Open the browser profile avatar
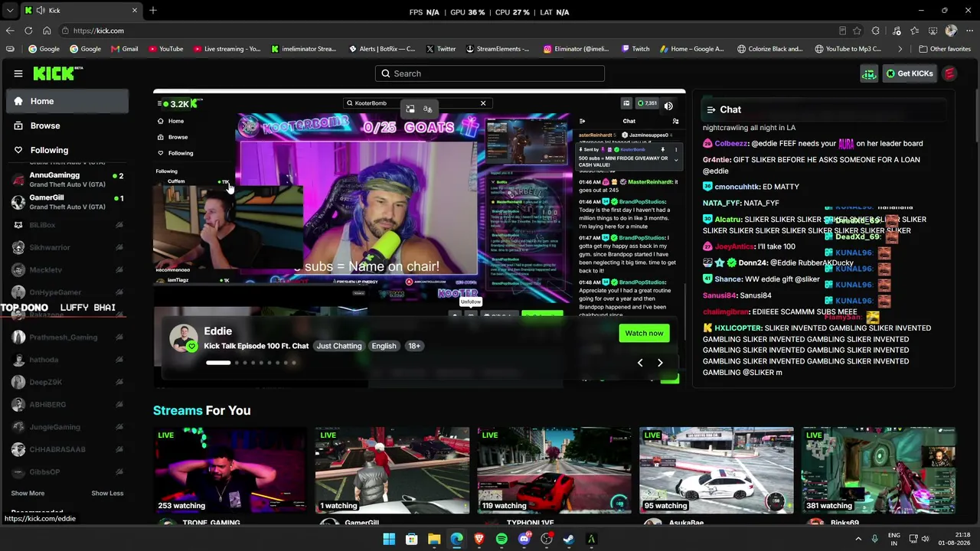 951,31
